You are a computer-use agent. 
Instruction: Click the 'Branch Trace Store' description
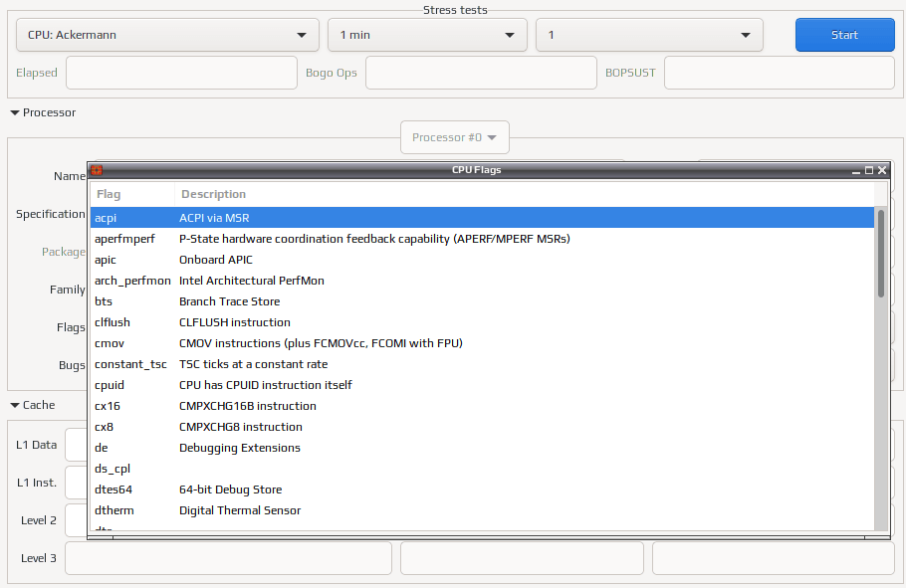[x=229, y=301]
